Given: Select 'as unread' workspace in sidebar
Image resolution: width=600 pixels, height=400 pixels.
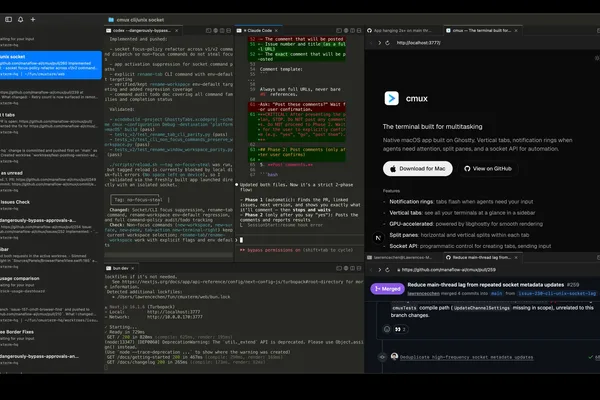Looking at the screenshot, I should 51,181.
